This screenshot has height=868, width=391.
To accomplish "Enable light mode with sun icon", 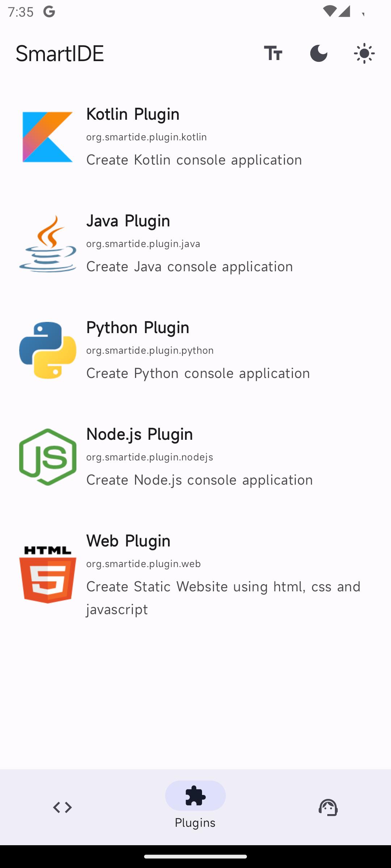I will [x=364, y=54].
